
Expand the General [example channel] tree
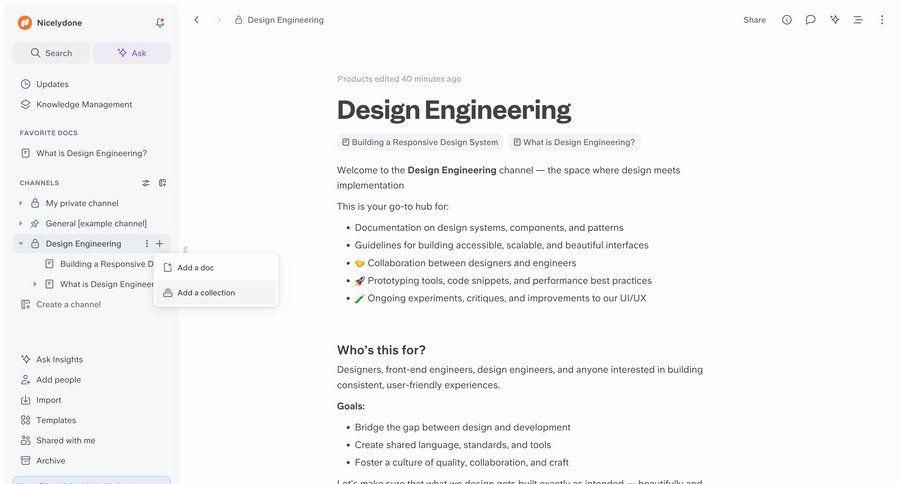21,224
